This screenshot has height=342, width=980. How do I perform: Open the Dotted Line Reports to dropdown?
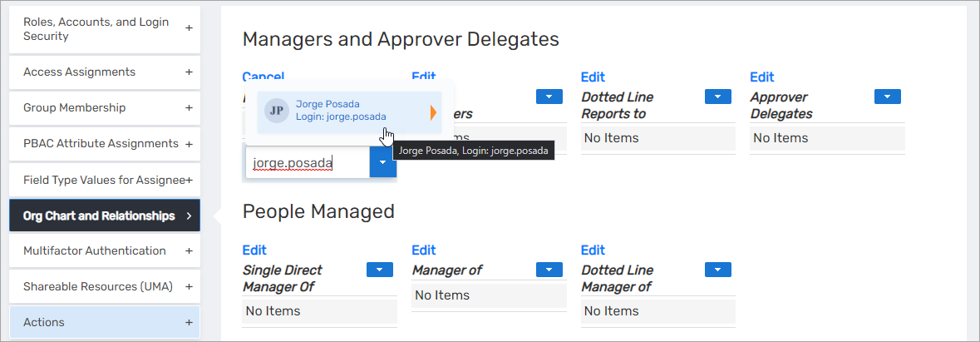tap(717, 97)
